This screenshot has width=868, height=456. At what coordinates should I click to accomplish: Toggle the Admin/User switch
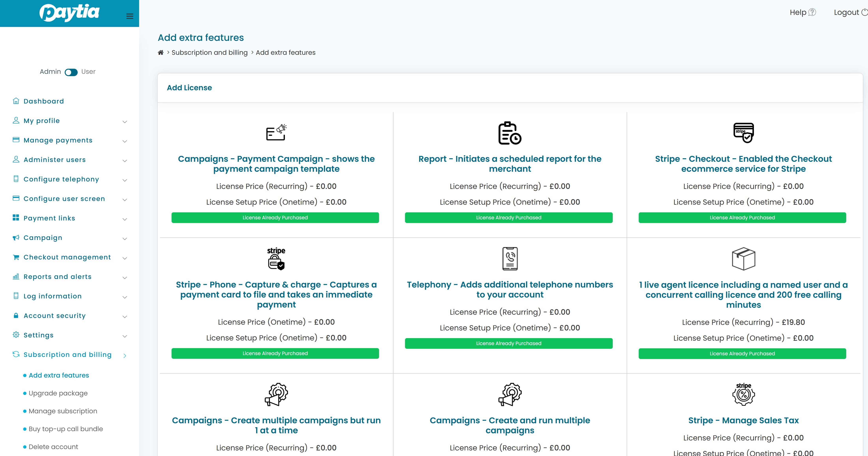71,72
